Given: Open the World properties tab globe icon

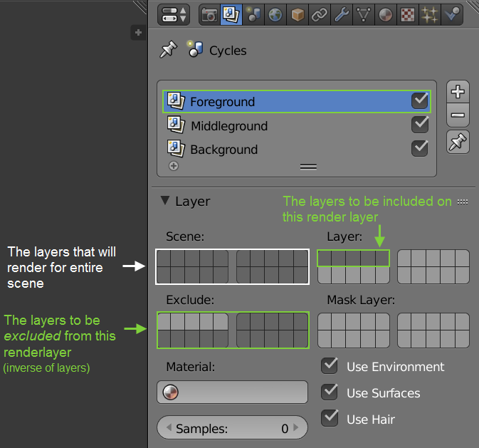Looking at the screenshot, I should coord(275,15).
